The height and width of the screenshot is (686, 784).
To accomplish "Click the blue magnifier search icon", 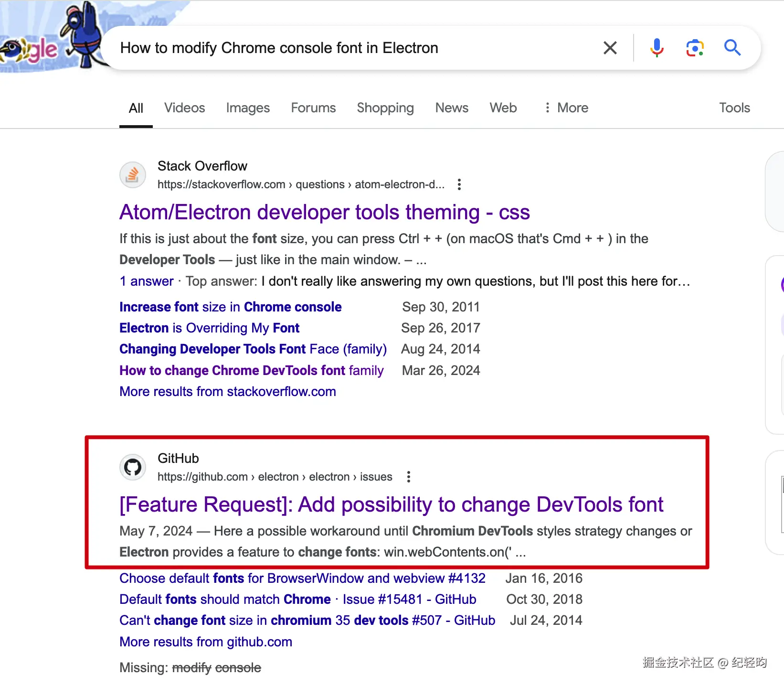I will 732,48.
